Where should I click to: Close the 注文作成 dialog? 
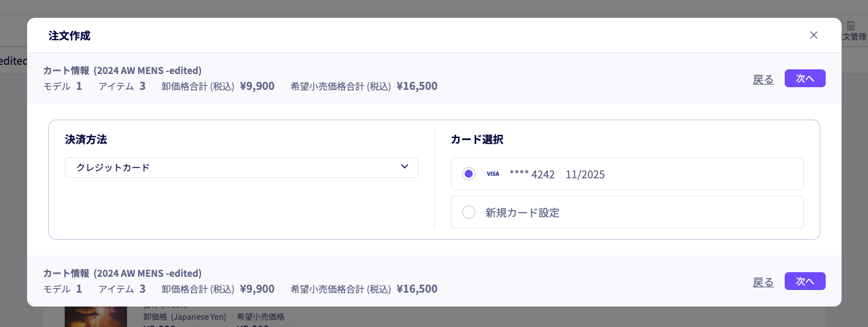pyautogui.click(x=814, y=35)
